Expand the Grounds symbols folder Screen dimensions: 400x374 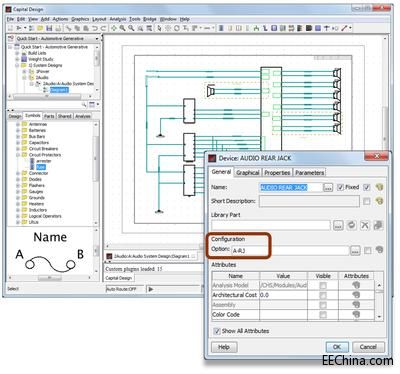(18, 198)
